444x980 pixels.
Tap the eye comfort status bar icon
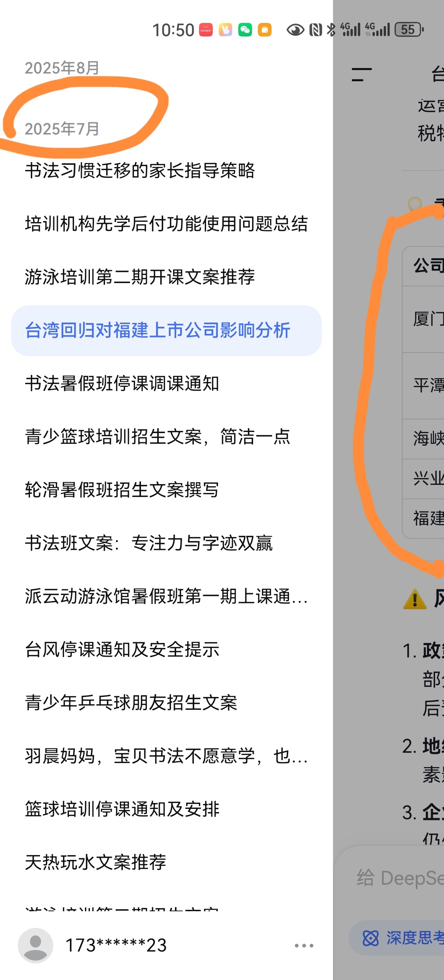click(296, 30)
